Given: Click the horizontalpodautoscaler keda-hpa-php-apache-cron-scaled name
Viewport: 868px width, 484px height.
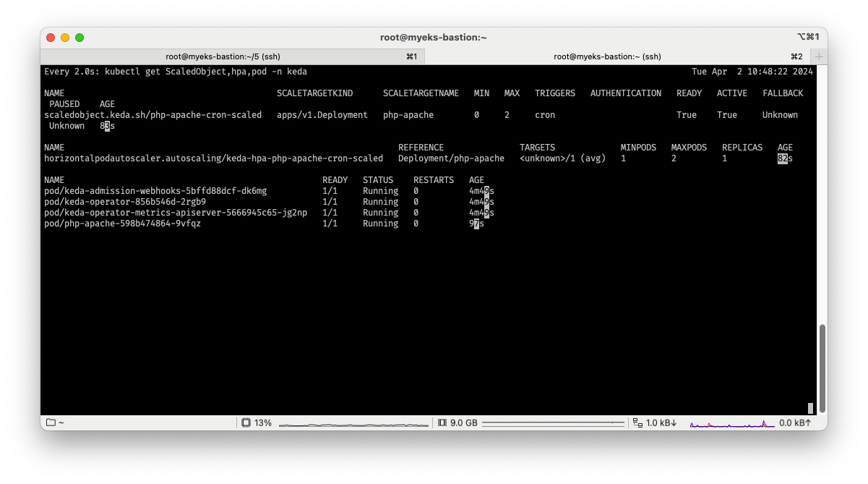Looking at the screenshot, I should pyautogui.click(x=214, y=158).
